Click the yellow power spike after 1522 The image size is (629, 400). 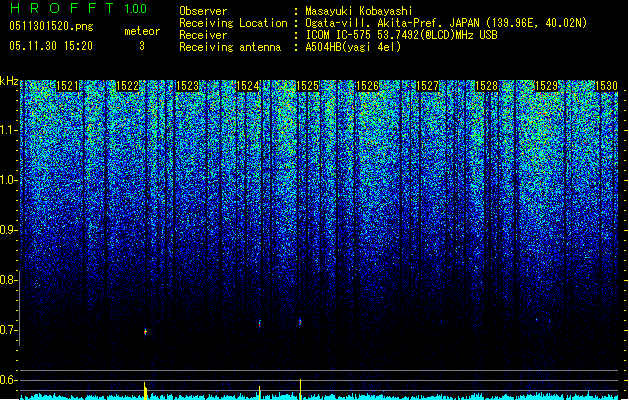point(145,391)
